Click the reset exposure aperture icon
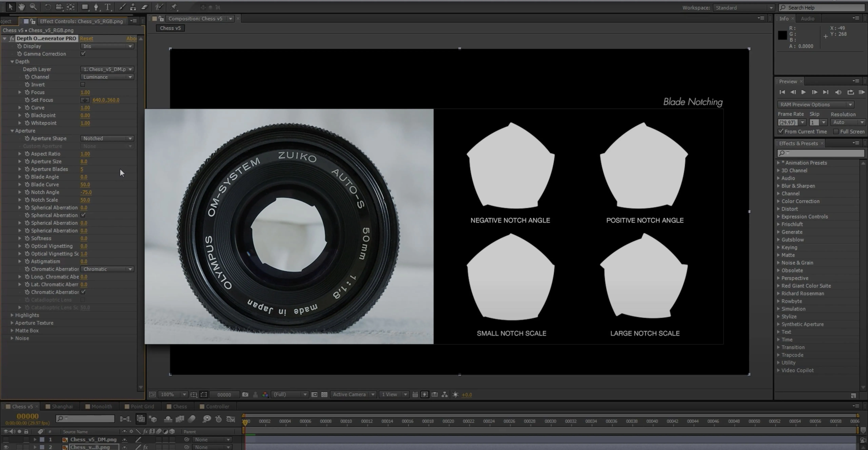 455,394
